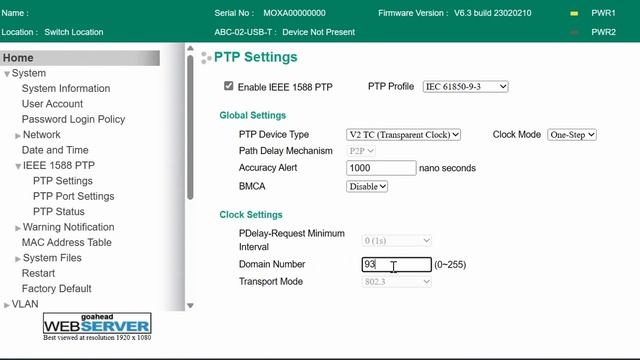Open the Restart page
Image resolution: width=640 pixels, height=360 pixels.
[38, 273]
